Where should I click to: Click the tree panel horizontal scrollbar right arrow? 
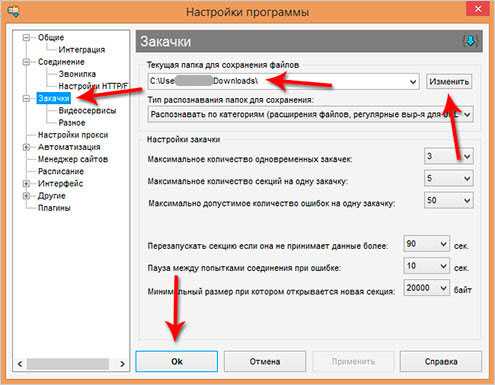click(122, 364)
